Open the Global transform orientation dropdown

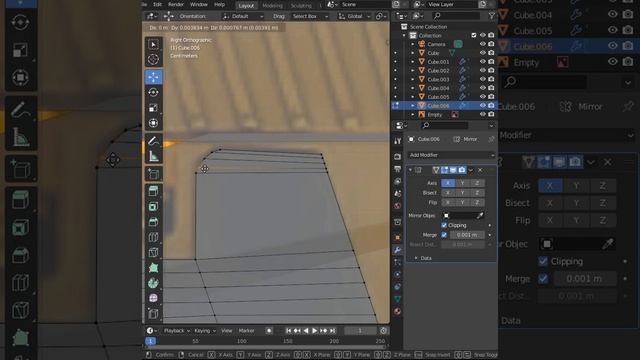coord(354,16)
